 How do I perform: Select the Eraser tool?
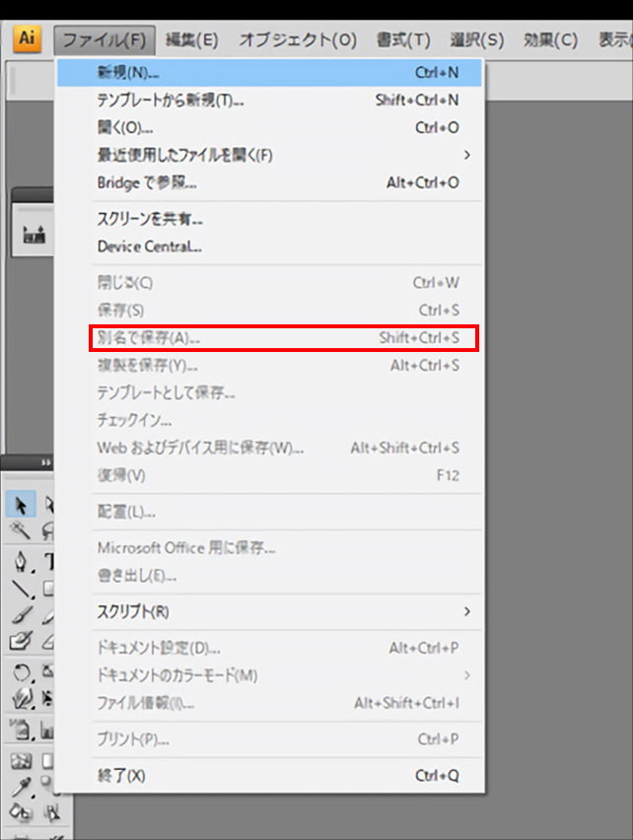pos(48,641)
